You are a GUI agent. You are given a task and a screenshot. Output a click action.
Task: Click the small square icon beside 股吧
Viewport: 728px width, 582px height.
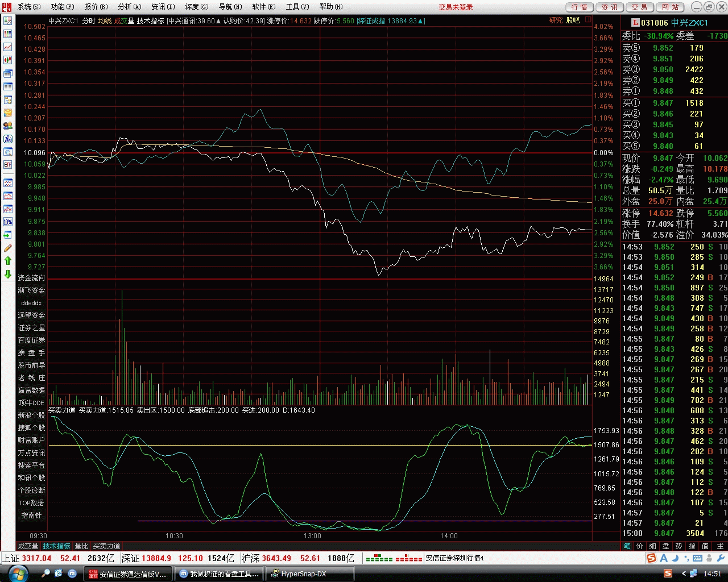coord(588,20)
